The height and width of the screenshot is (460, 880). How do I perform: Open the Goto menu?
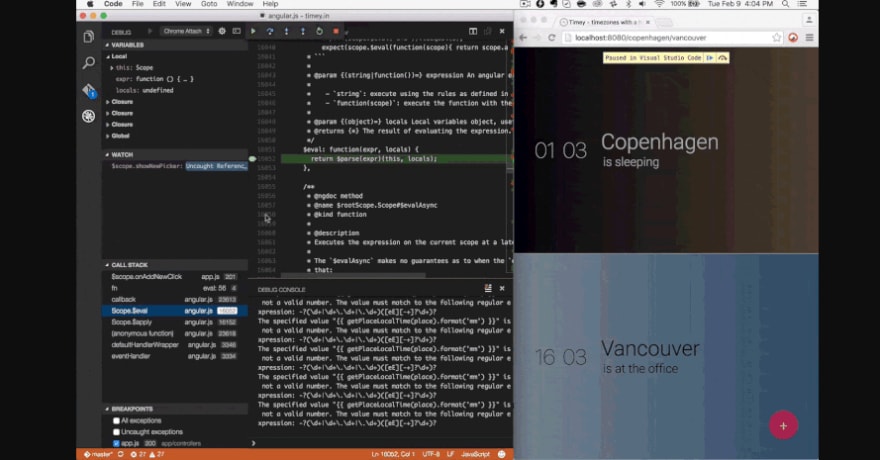[209, 4]
